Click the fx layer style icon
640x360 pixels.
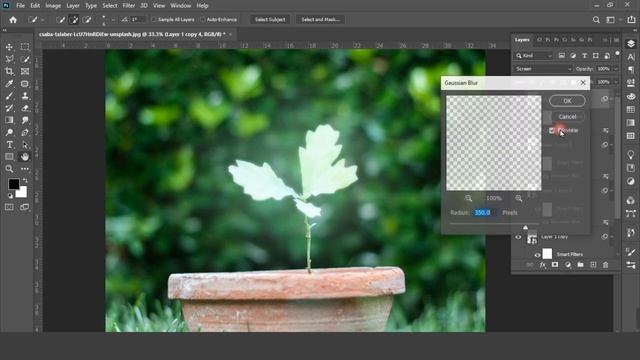tap(542, 265)
